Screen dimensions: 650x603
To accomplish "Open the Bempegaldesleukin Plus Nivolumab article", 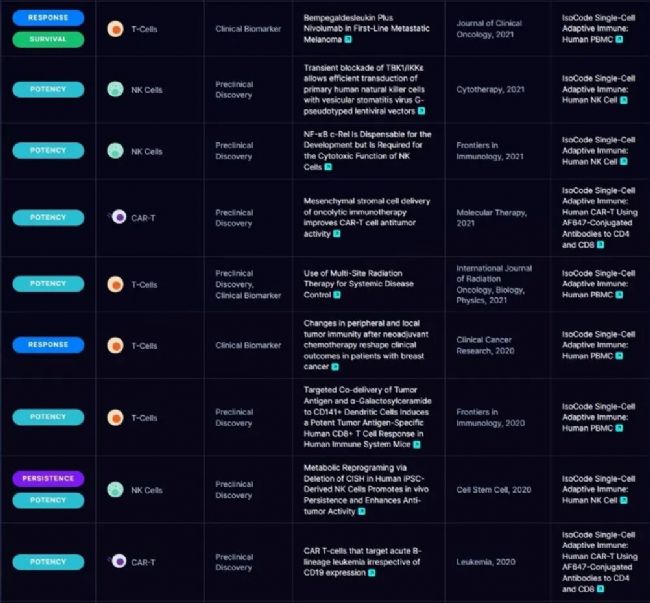I will point(366,28).
